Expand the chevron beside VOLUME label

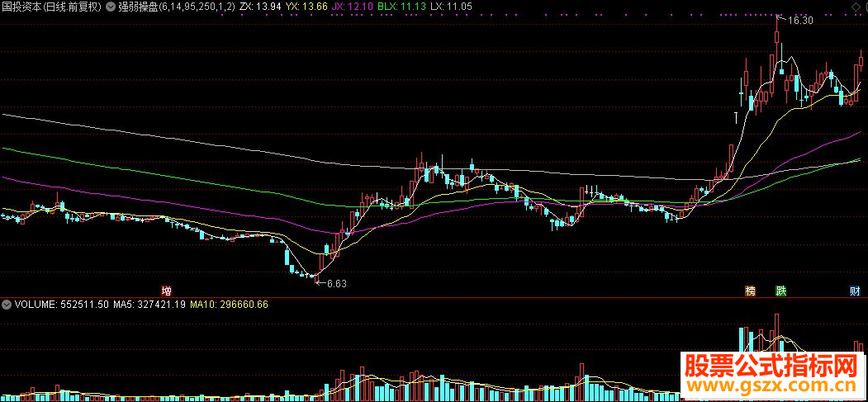(7, 304)
